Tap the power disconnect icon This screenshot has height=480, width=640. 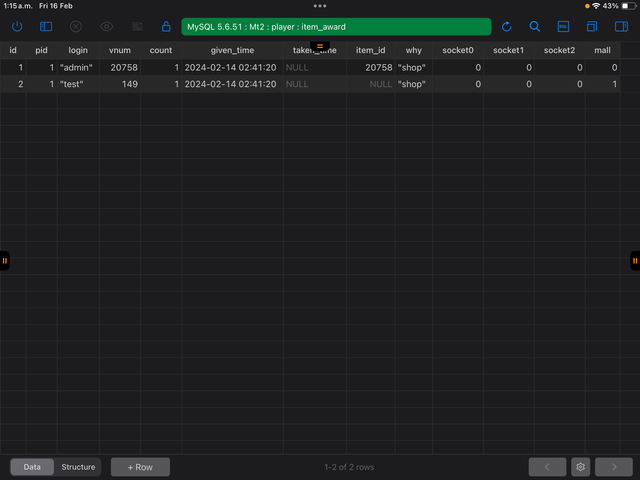tap(17, 27)
